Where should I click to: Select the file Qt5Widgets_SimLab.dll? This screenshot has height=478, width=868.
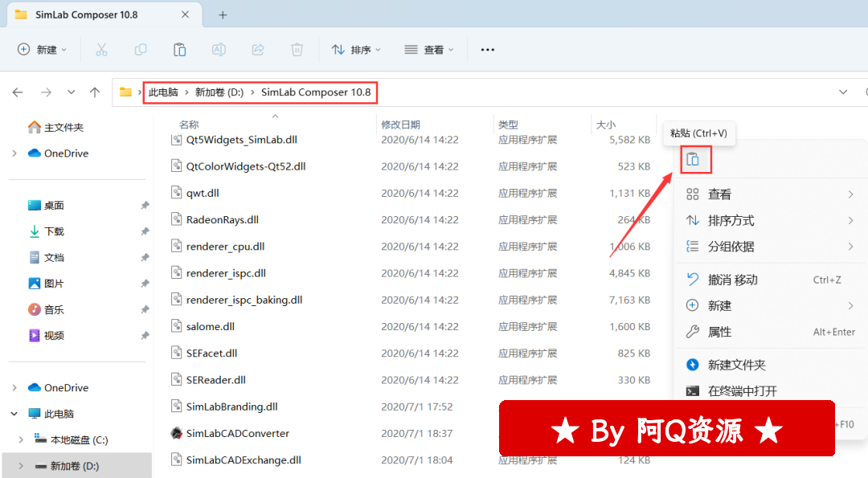241,140
